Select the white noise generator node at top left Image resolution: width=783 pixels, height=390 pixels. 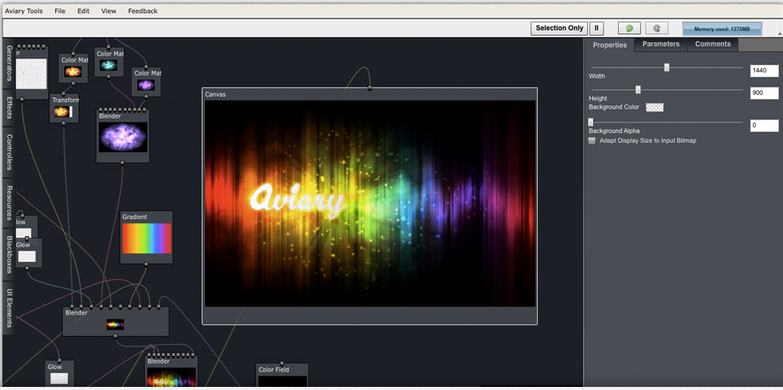pos(32,73)
